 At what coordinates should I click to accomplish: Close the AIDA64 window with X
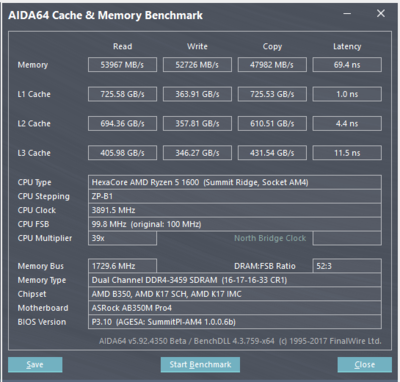381,14
